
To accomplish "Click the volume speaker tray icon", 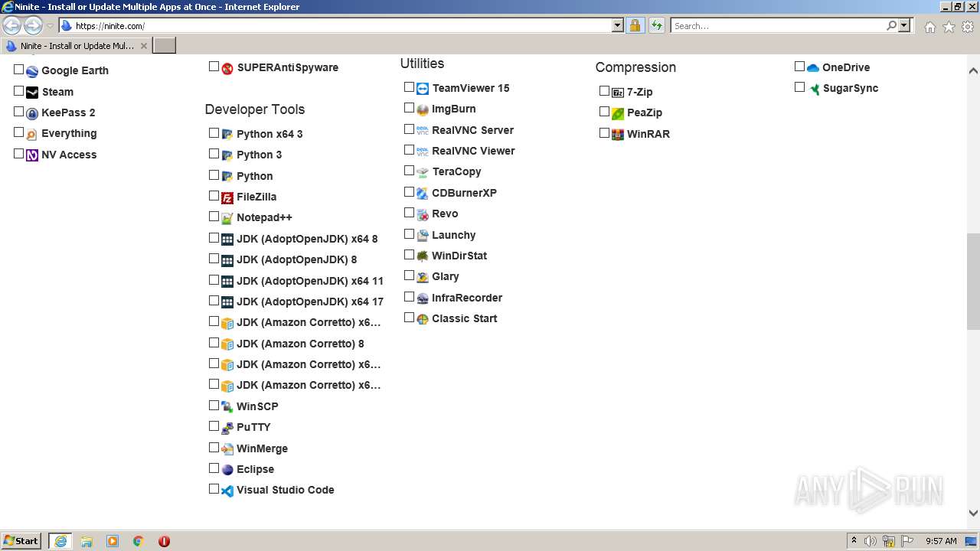I will tap(871, 541).
